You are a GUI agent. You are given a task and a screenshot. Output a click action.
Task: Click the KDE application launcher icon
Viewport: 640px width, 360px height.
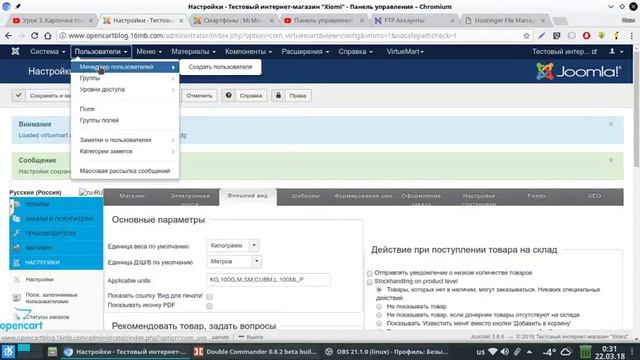coord(8,351)
